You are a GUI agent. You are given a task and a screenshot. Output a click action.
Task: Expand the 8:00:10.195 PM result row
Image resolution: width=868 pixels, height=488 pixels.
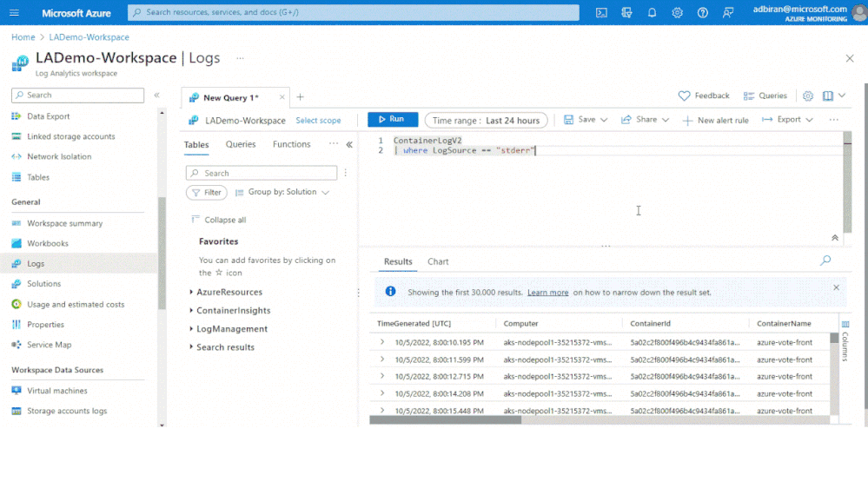[x=382, y=342]
